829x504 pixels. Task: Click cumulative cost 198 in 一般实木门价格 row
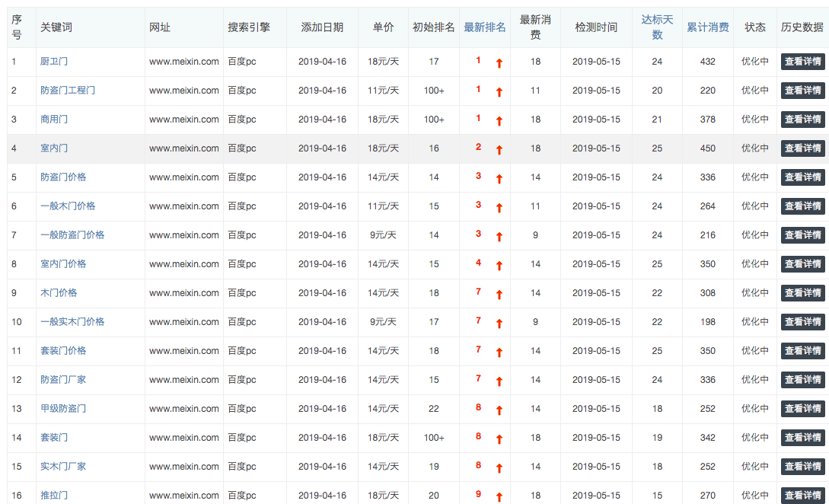point(708,321)
